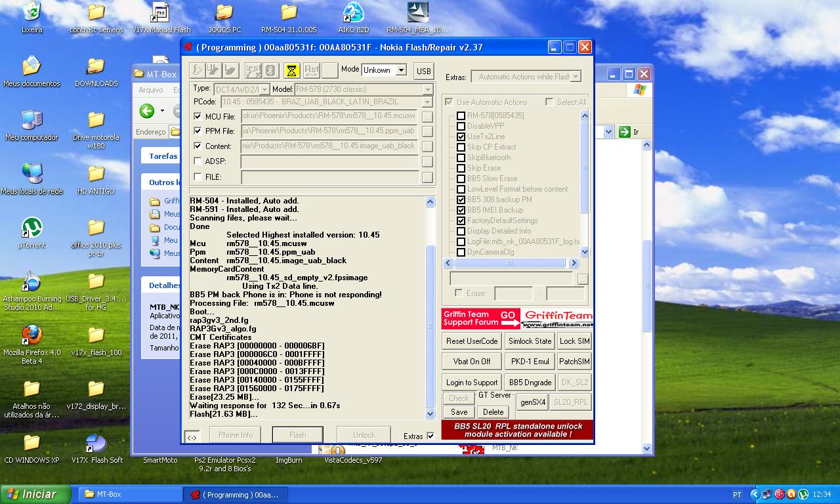Select the CD WINDOWS XP desktop folder
This screenshot has width=840, height=504.
point(31,449)
